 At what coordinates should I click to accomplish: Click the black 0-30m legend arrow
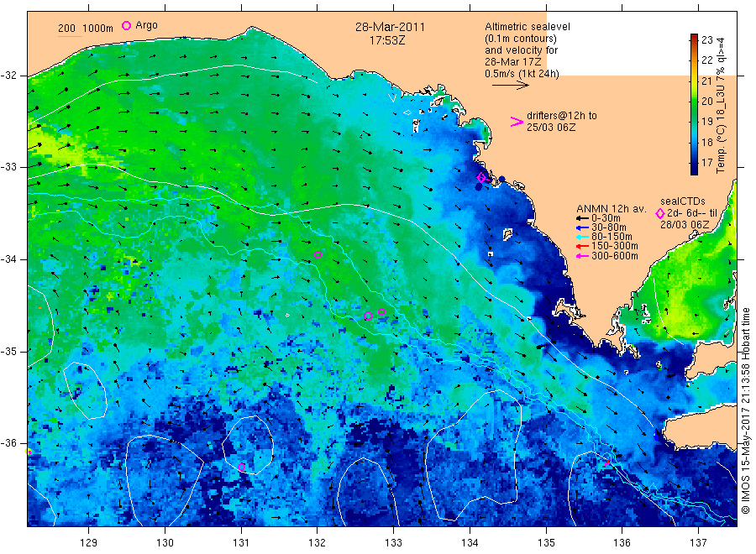582,218
